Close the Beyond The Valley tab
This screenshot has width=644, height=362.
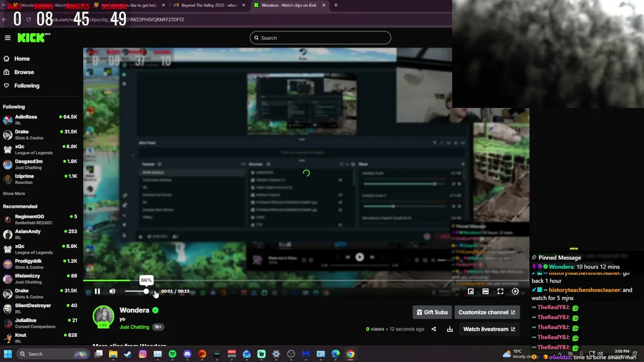(244, 5)
